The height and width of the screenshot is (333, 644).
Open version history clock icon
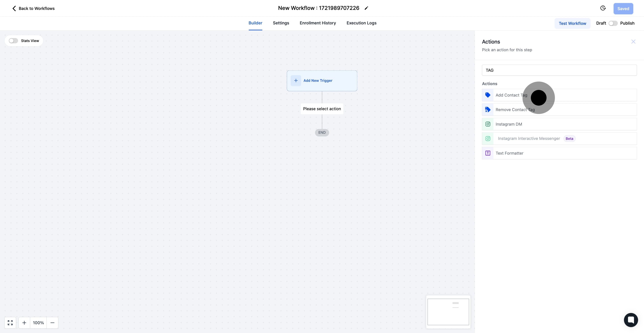point(603,8)
